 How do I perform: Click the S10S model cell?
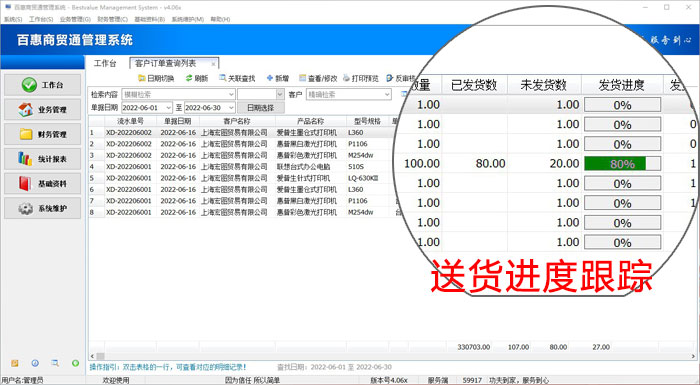[x=356, y=167]
